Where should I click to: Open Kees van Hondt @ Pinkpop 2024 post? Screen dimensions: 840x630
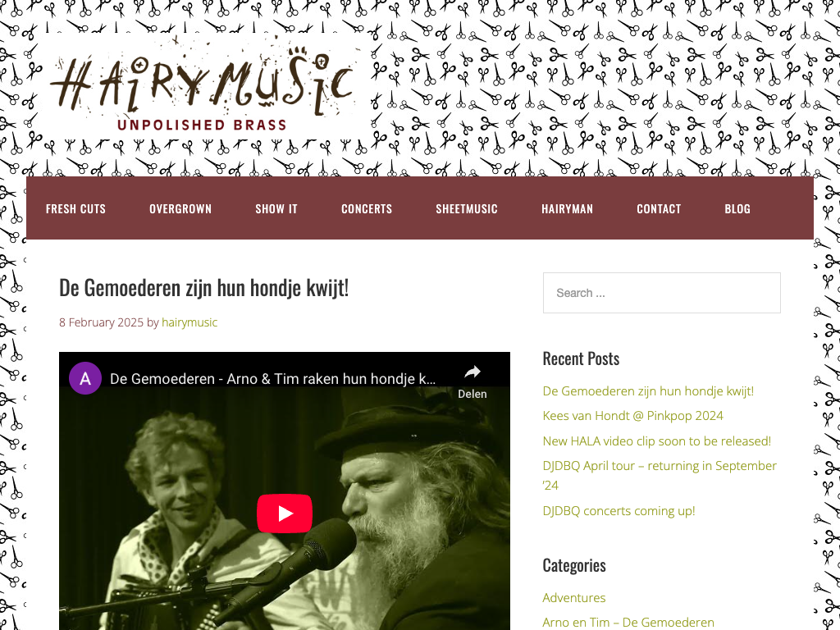632,416
